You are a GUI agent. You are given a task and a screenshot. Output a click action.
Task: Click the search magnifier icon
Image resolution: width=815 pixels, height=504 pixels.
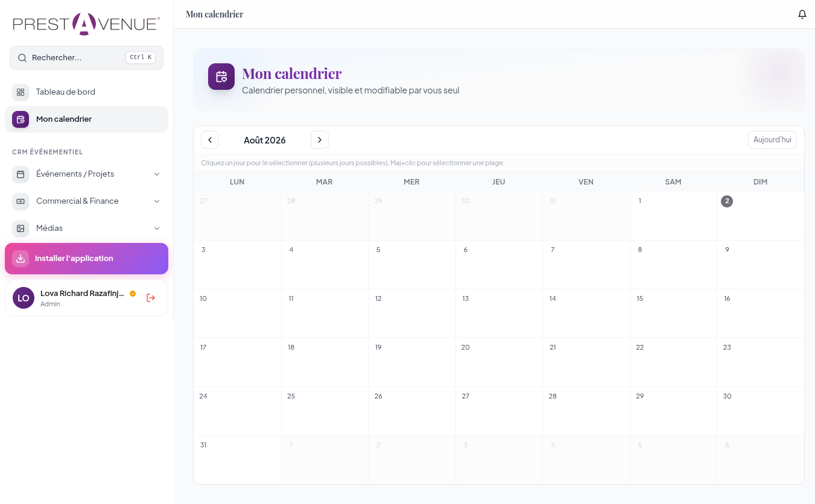point(22,58)
